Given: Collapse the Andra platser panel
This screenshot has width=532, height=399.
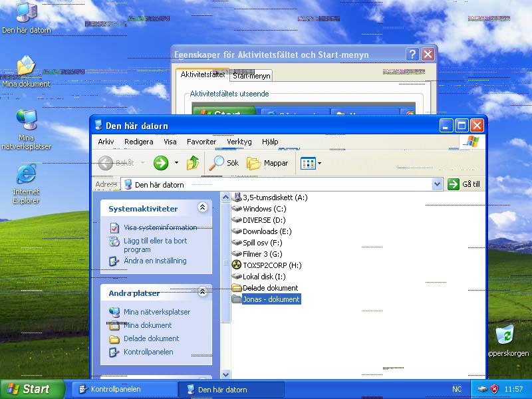Looking at the screenshot, I should click(203, 292).
